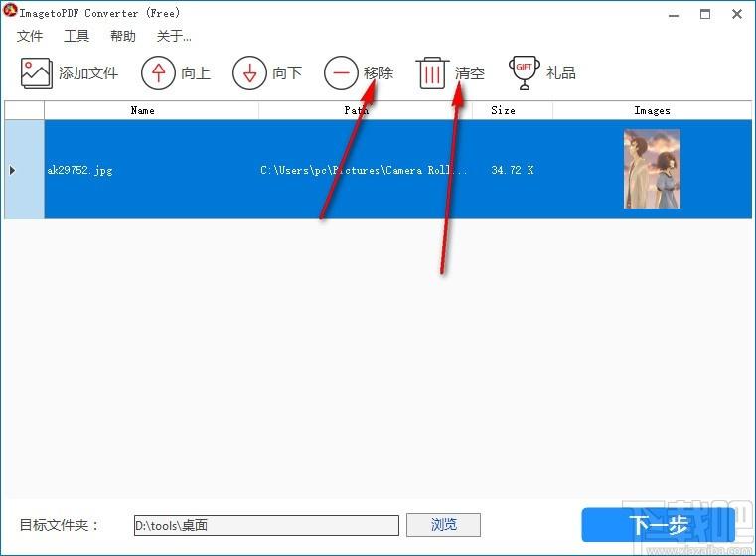This screenshot has height=556, width=756.
Task: Click the 下一步 next step button
Action: (x=659, y=524)
